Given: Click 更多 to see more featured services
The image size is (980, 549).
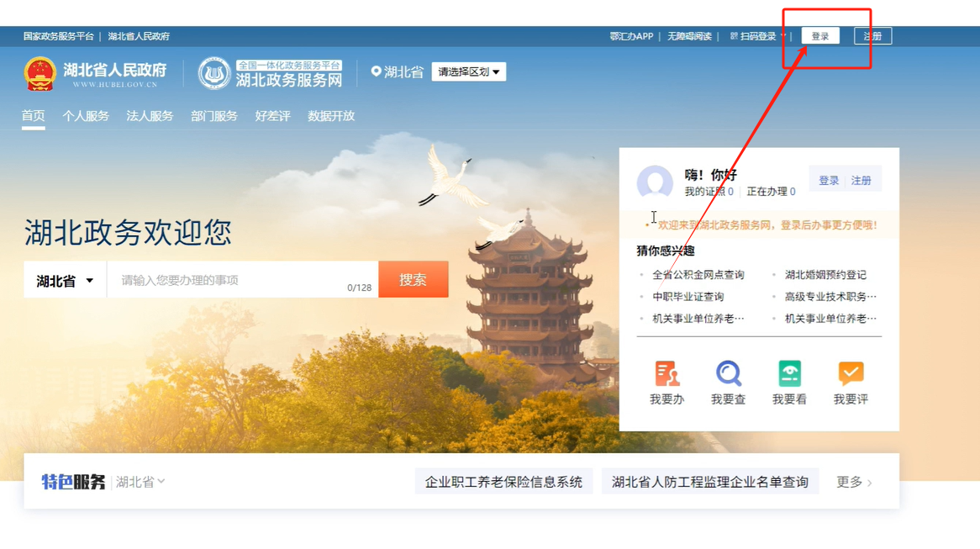Looking at the screenshot, I should click(853, 482).
